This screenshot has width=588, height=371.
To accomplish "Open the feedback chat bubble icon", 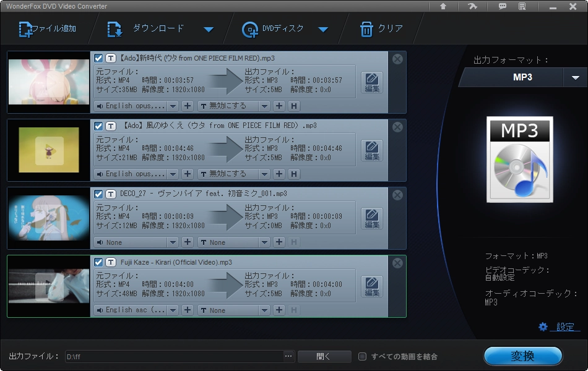I will 502,6.
